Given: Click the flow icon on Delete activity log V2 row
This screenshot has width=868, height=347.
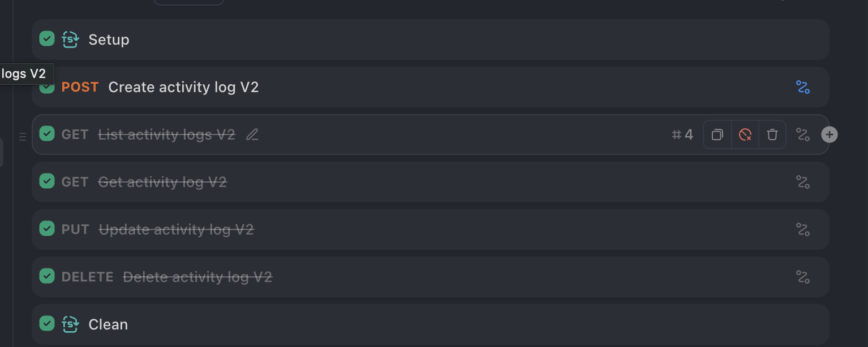Looking at the screenshot, I should tap(803, 277).
